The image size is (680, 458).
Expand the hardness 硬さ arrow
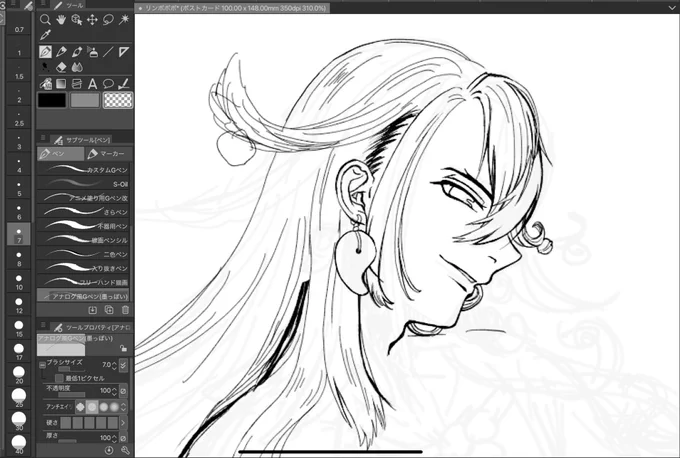point(123,422)
